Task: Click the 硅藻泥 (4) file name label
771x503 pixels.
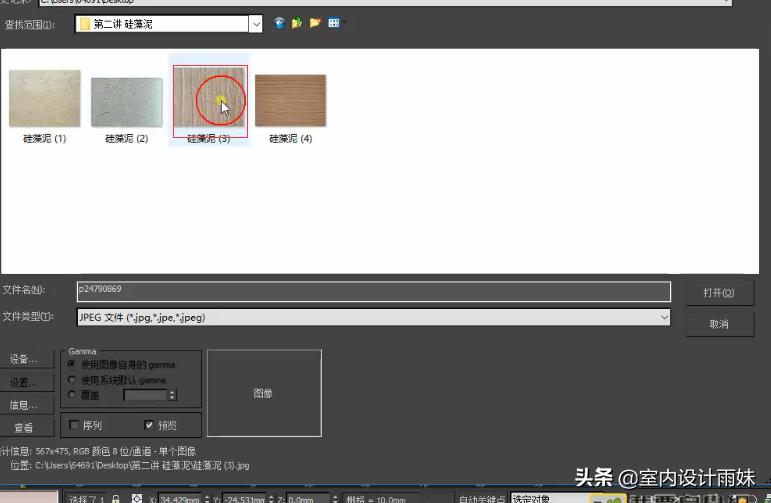Action: click(x=291, y=139)
